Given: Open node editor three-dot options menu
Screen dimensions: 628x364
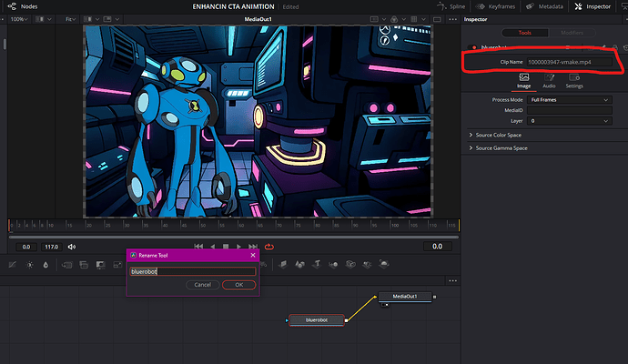Looking at the screenshot, I should [452, 280].
